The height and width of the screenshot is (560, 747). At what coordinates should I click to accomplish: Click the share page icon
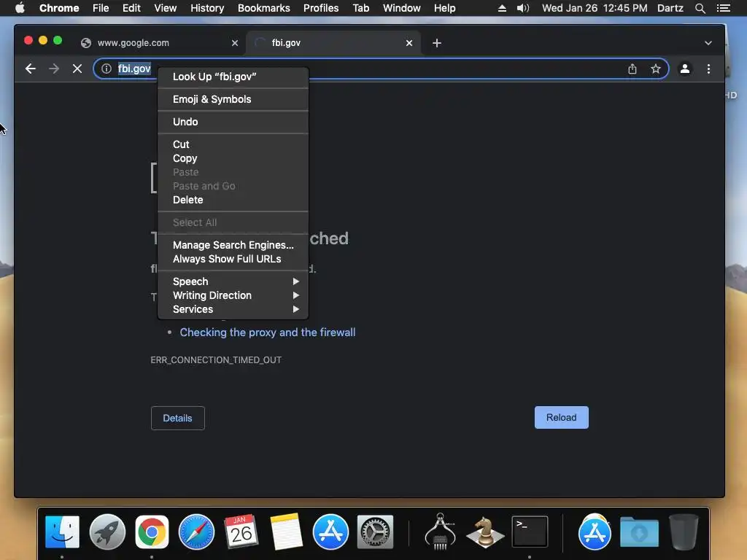632,69
